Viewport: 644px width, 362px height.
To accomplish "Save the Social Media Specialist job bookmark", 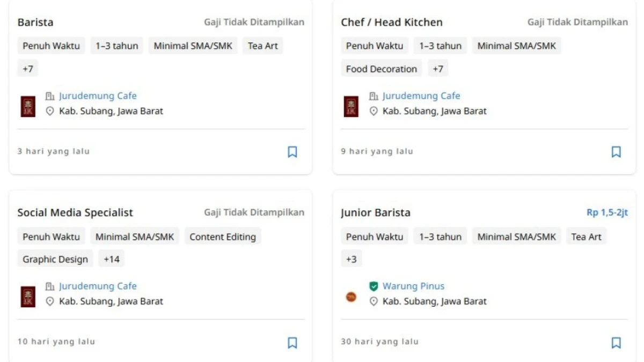I will [292, 343].
